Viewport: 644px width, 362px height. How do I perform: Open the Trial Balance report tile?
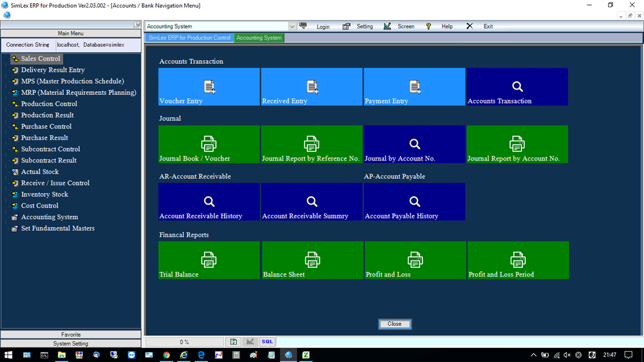pos(209,260)
